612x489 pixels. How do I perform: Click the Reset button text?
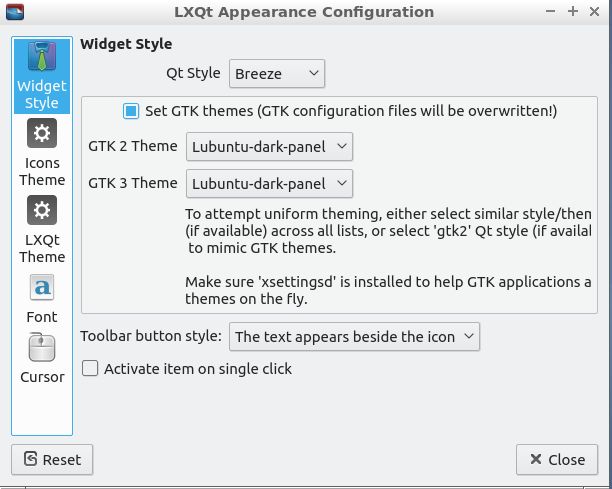(62, 460)
